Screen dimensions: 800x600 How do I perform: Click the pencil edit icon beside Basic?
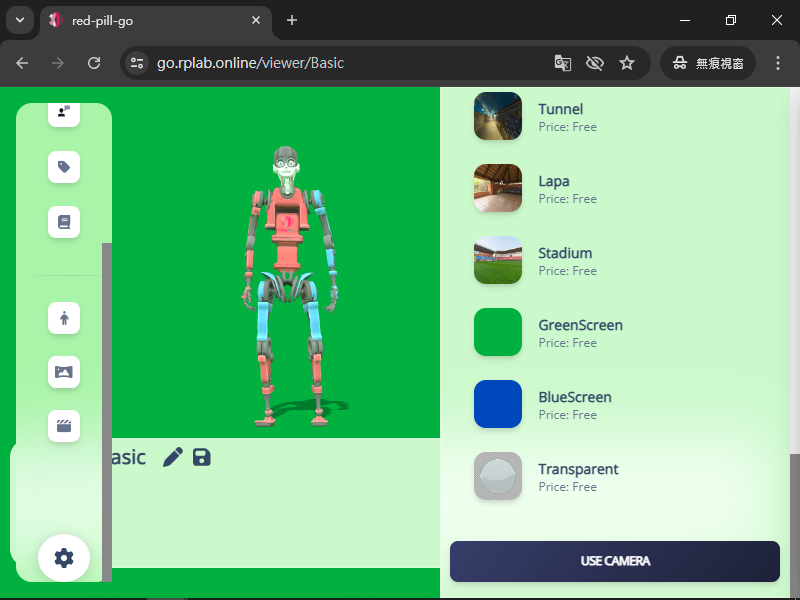[172, 457]
